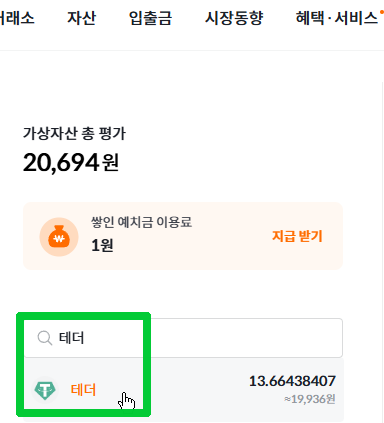
Task: Click the magnifier search icon
Action: click(x=45, y=338)
